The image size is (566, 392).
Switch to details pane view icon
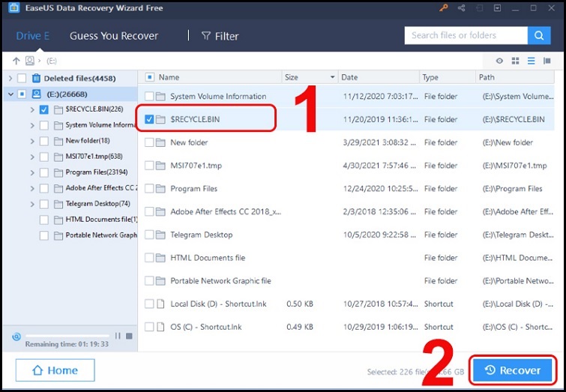(547, 61)
